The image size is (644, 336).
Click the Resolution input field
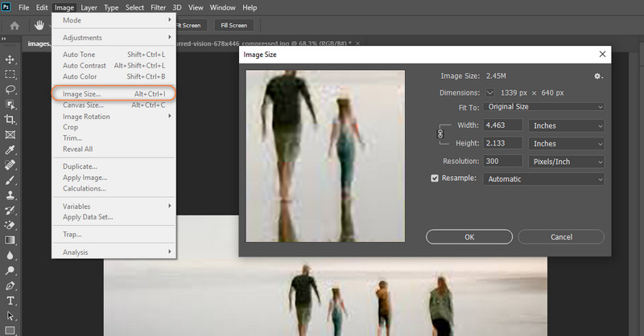click(x=502, y=162)
